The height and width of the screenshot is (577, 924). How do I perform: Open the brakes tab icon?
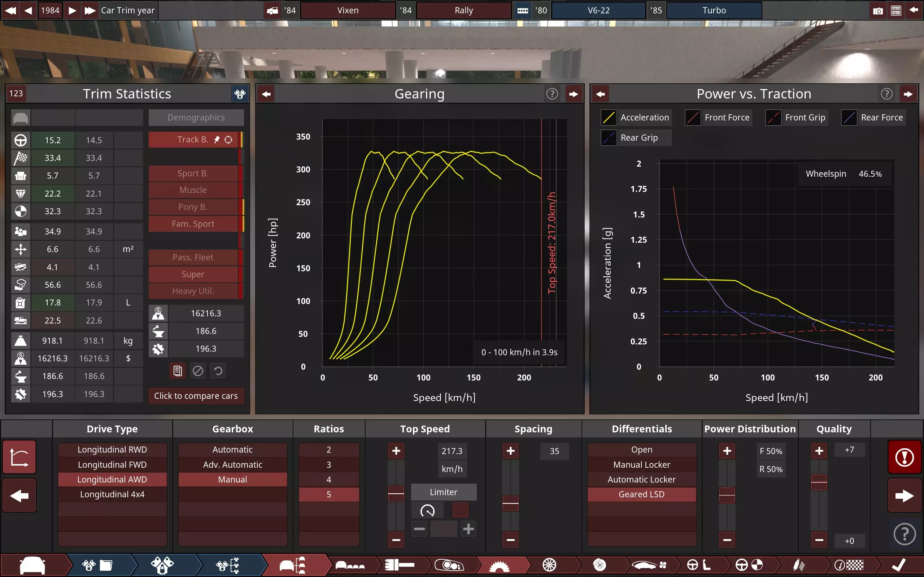coord(600,565)
